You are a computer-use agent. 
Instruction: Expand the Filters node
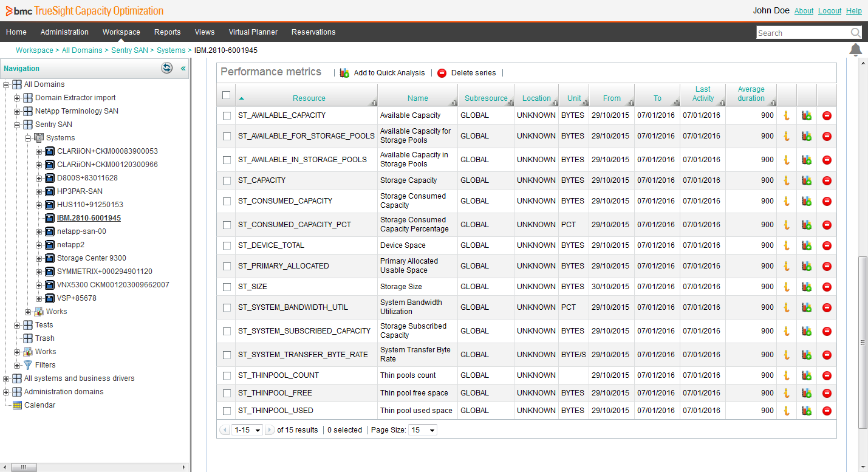point(17,365)
